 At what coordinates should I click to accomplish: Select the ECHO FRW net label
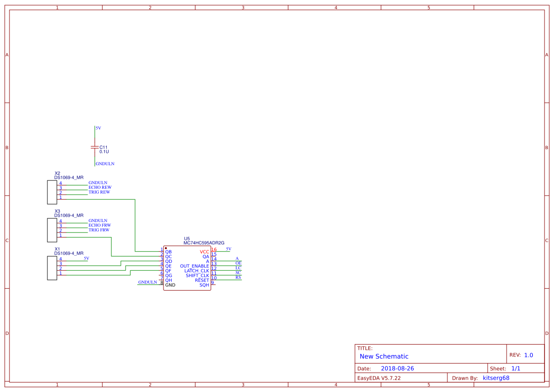[x=100, y=225]
